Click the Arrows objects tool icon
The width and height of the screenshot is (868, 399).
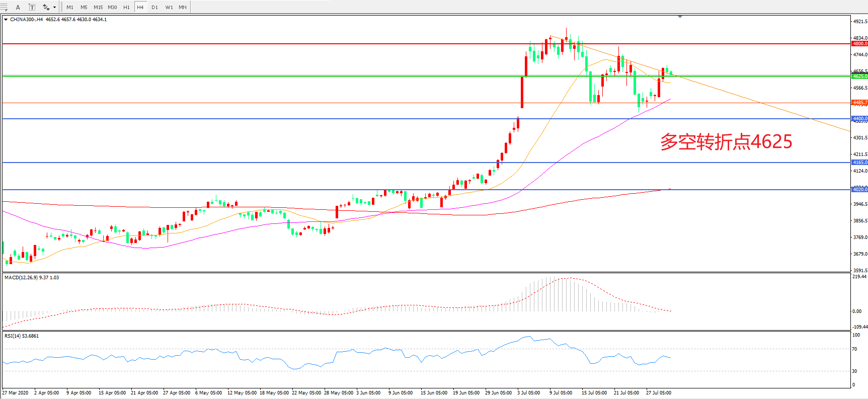coord(46,7)
